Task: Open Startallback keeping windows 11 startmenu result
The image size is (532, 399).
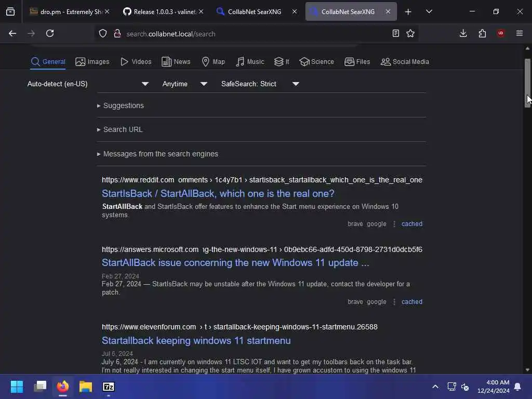Action: coord(196,341)
